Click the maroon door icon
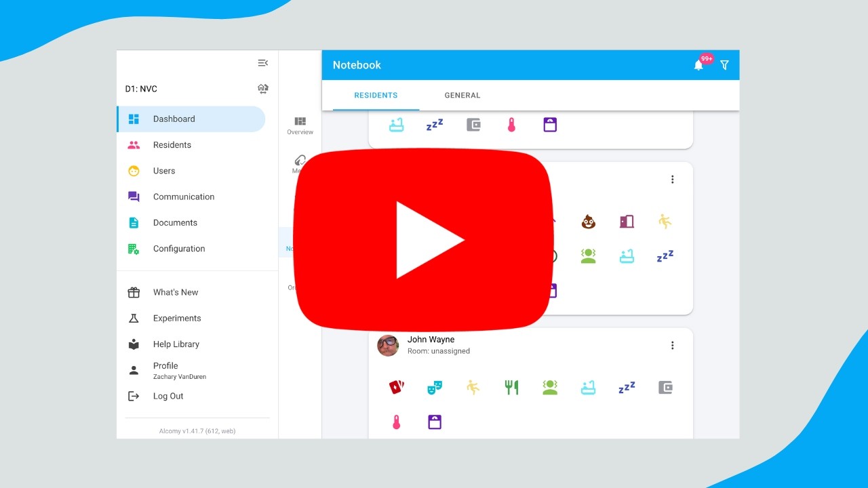The height and width of the screenshot is (488, 868). [x=627, y=222]
